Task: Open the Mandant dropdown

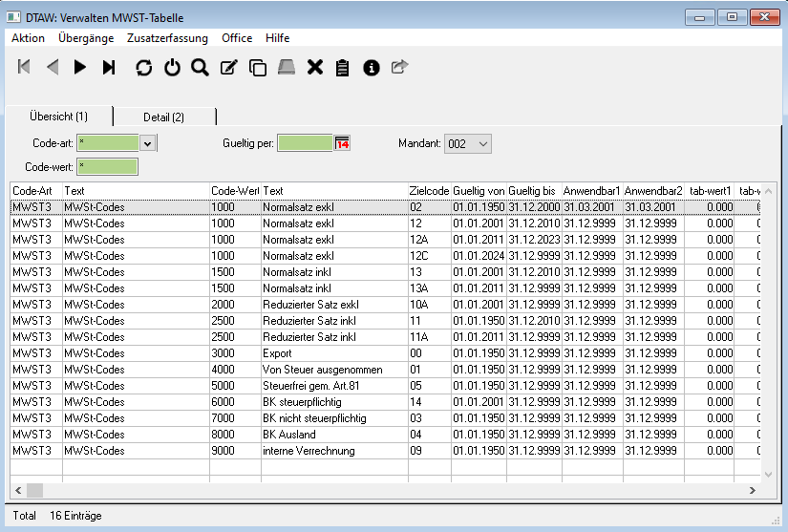Action: (482, 143)
